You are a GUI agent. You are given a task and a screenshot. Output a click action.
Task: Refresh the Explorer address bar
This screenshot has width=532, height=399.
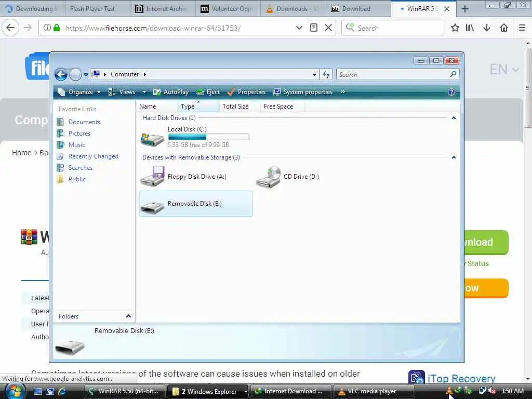(x=326, y=75)
